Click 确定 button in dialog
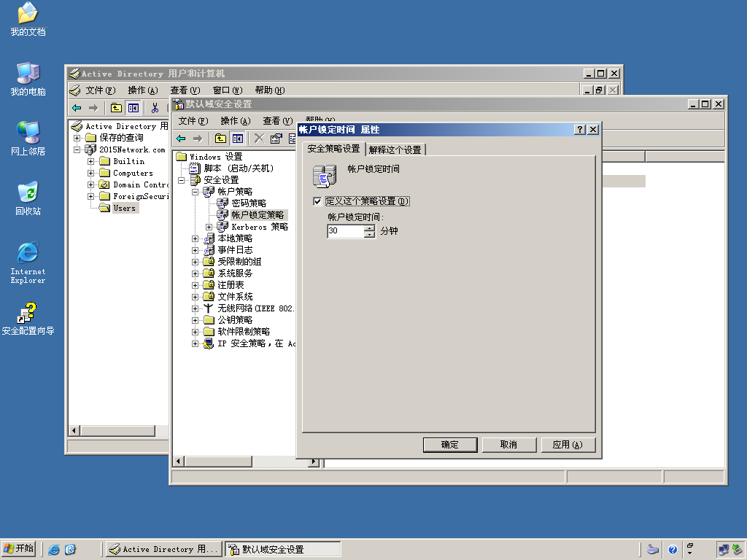Image resolution: width=747 pixels, height=560 pixels. pos(449,445)
